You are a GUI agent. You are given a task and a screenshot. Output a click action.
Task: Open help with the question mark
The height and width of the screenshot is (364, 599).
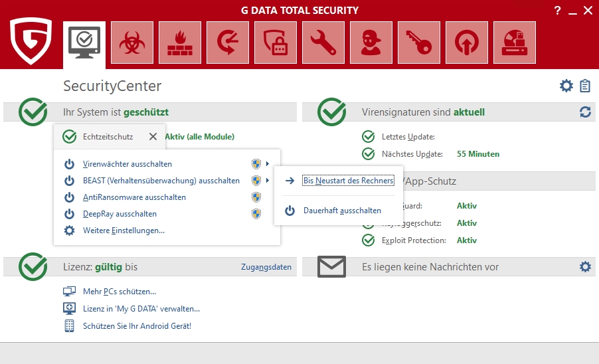[557, 11]
